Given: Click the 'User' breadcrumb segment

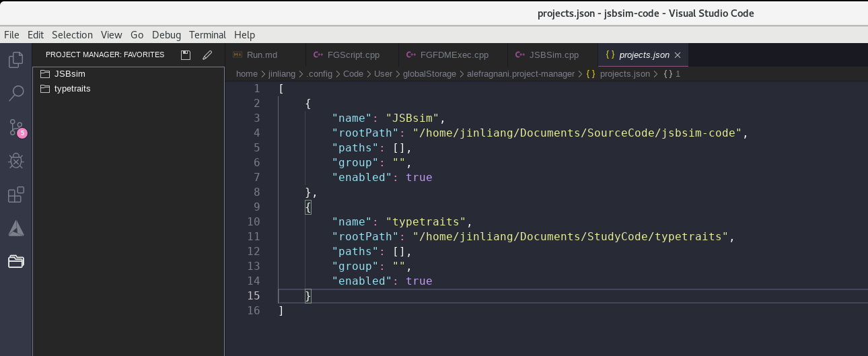Looking at the screenshot, I should (383, 74).
